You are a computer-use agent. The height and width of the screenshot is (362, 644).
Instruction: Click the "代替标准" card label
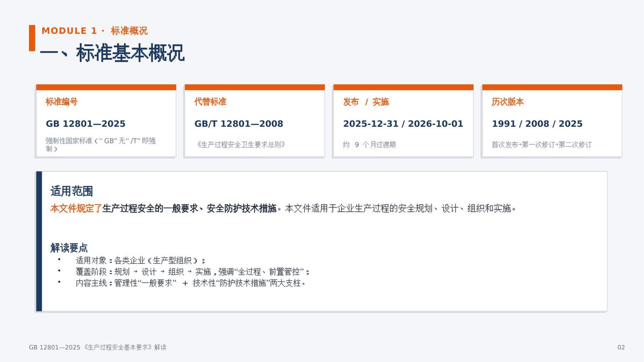210,102
